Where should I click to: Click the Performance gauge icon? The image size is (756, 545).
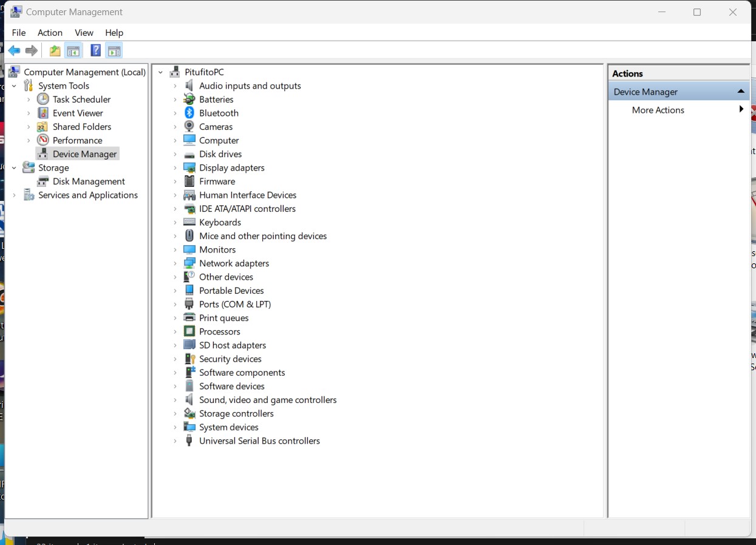coord(43,140)
